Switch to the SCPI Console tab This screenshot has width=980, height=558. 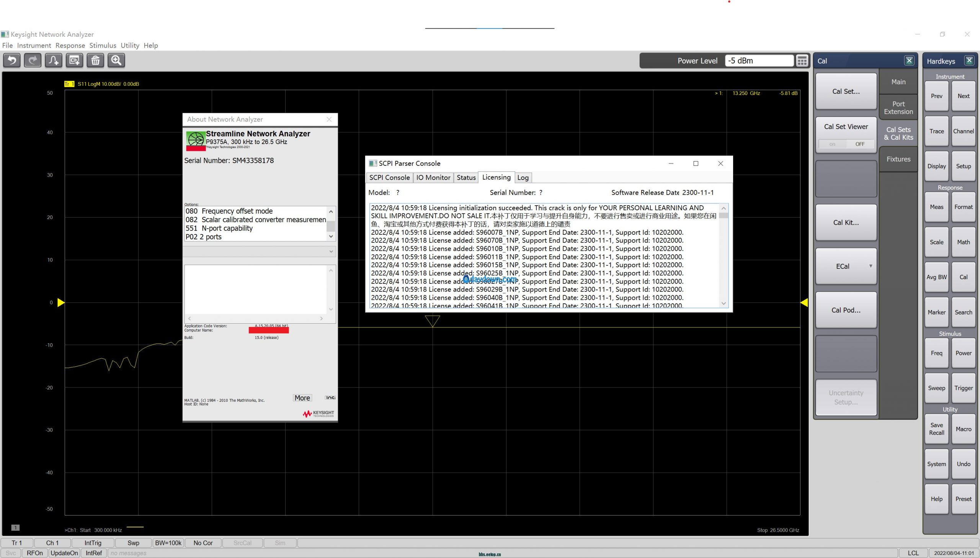coord(389,177)
